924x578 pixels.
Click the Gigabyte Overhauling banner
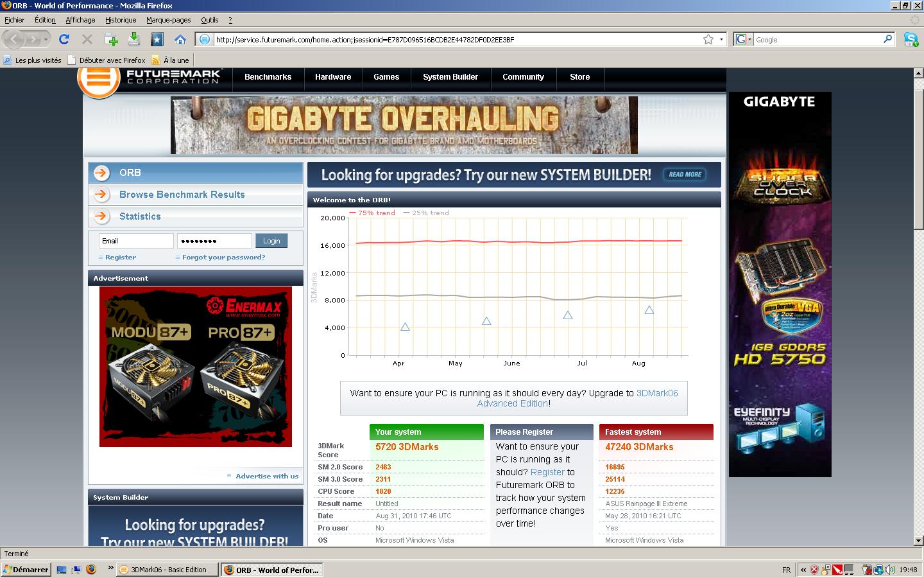[404, 125]
